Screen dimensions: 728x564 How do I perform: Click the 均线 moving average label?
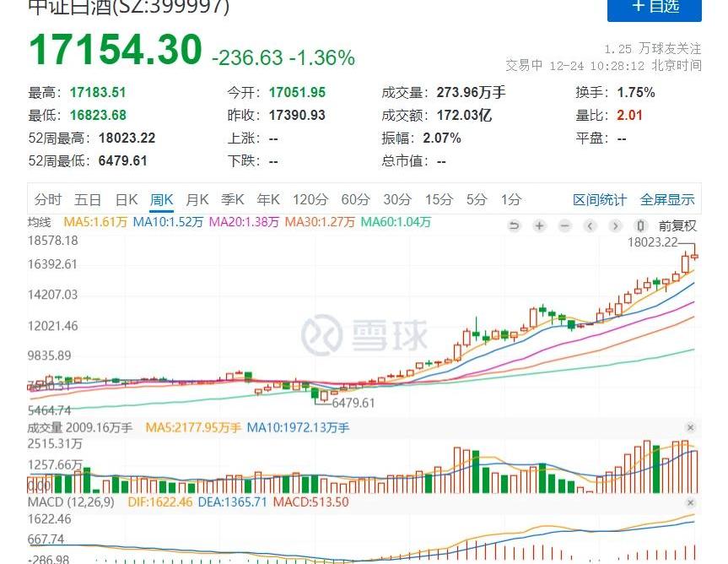(40, 222)
